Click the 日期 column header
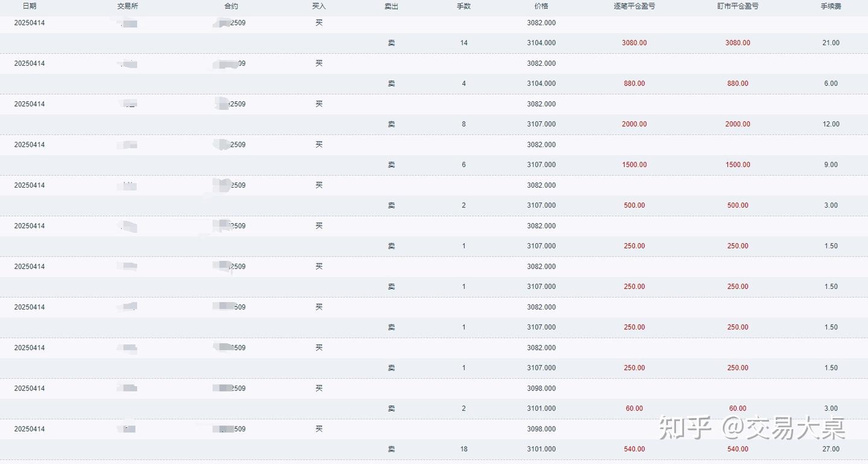The height and width of the screenshot is (464, 868). [x=30, y=6]
